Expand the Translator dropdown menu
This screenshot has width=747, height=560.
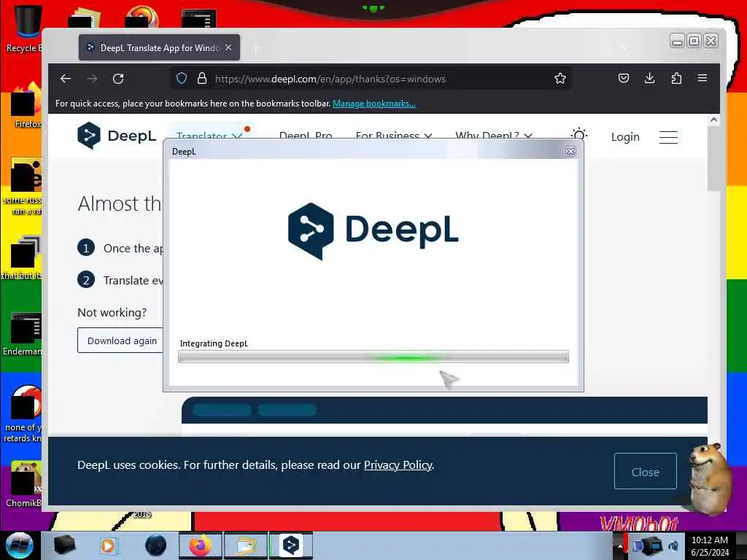pos(209,136)
